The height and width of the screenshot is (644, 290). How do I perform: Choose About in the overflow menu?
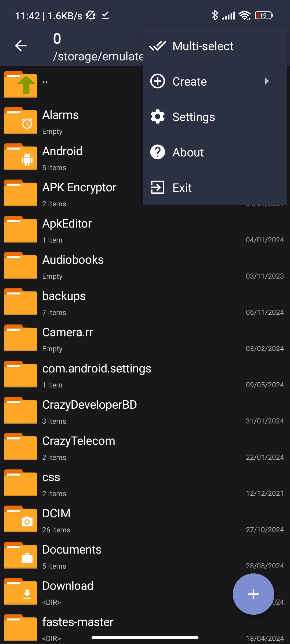point(215,152)
